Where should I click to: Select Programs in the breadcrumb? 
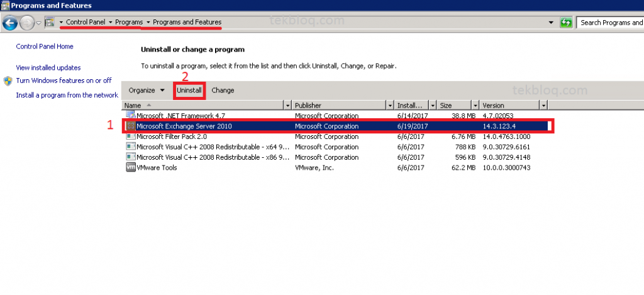tap(129, 22)
